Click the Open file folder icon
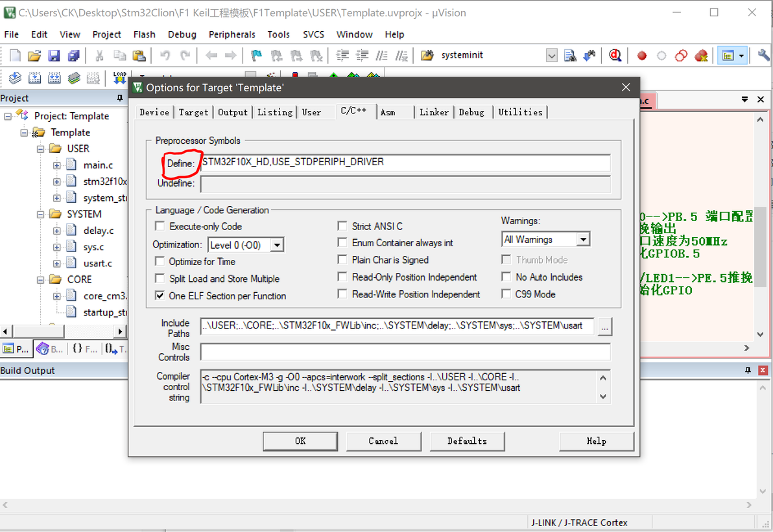Image resolution: width=773 pixels, height=532 pixels. 34,55
